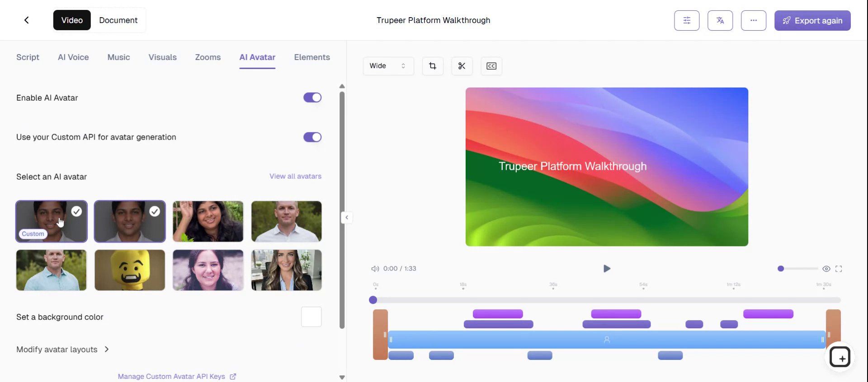
Task: Open the Music tab
Action: pyautogui.click(x=118, y=57)
